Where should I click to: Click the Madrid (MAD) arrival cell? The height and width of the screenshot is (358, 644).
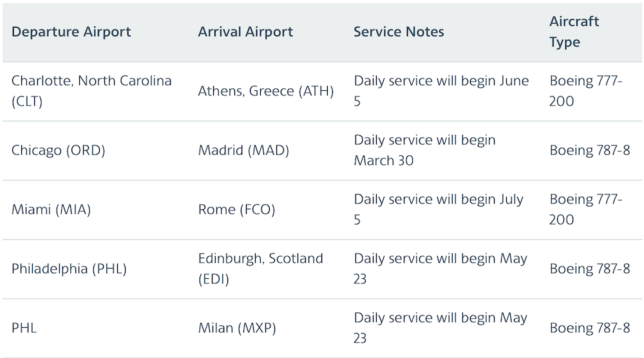tap(243, 150)
